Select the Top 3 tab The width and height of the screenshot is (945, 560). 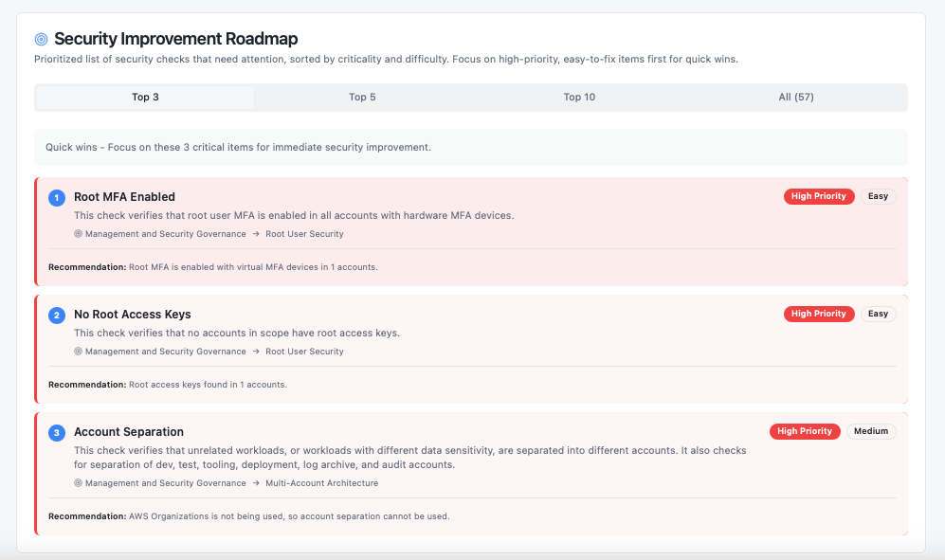[144, 97]
